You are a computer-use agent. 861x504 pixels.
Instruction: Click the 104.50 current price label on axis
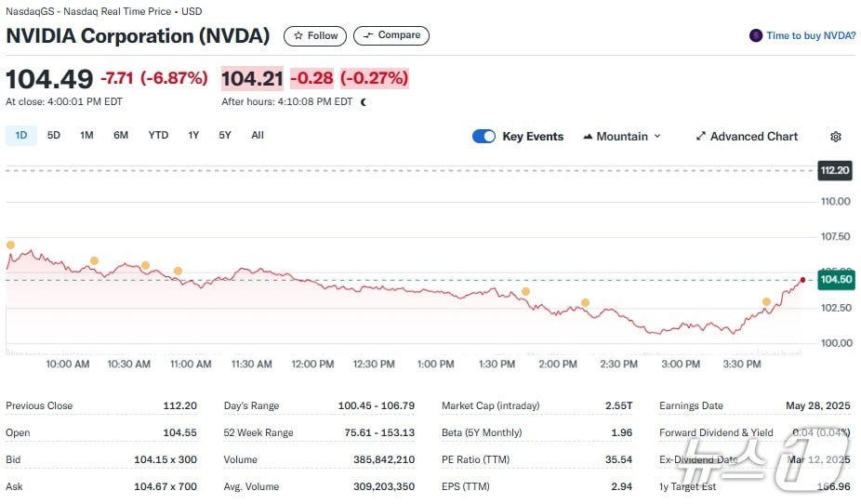click(834, 279)
